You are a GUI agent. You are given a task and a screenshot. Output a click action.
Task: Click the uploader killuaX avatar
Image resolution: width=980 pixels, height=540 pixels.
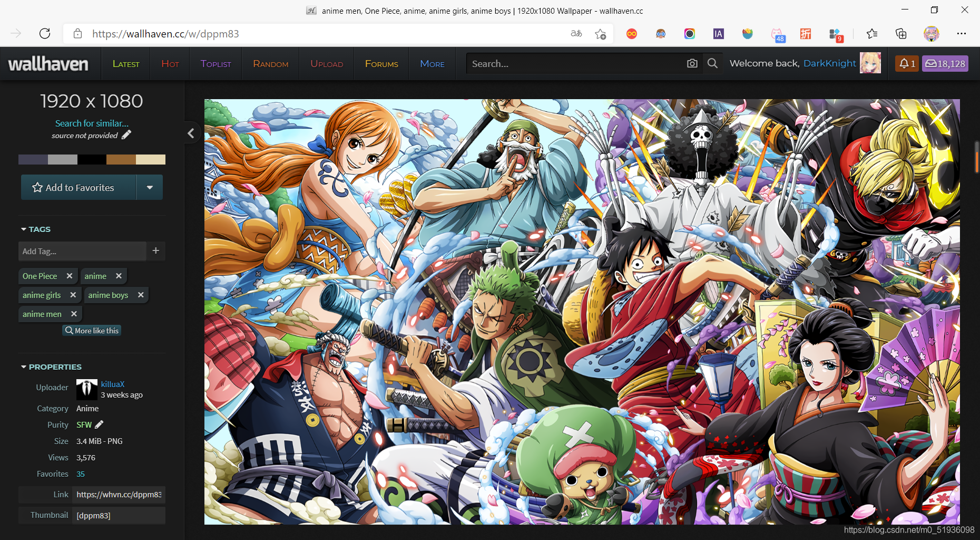click(87, 390)
